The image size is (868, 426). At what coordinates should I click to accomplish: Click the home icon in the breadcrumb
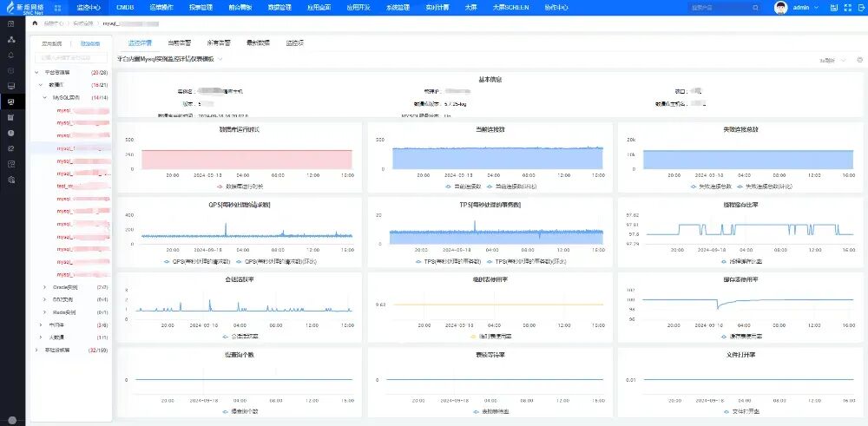35,23
